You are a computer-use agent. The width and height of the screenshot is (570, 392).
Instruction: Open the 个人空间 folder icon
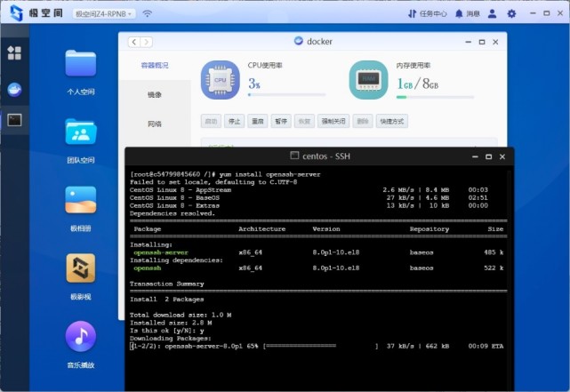coord(81,64)
